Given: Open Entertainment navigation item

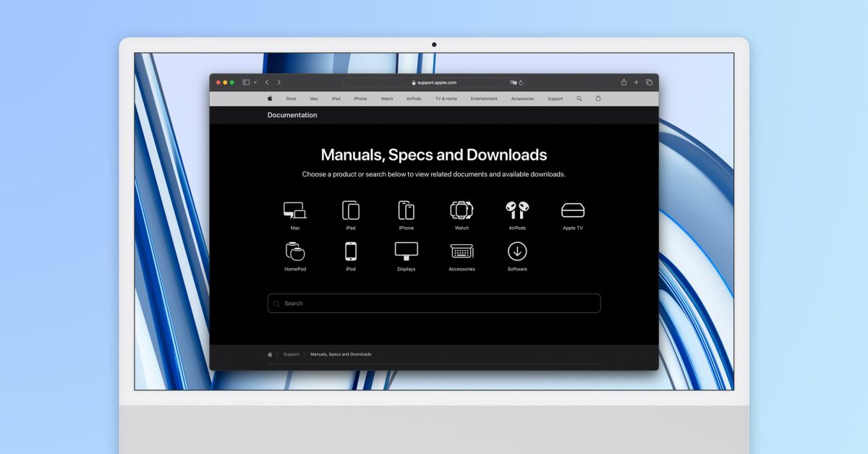Looking at the screenshot, I should 484,98.
